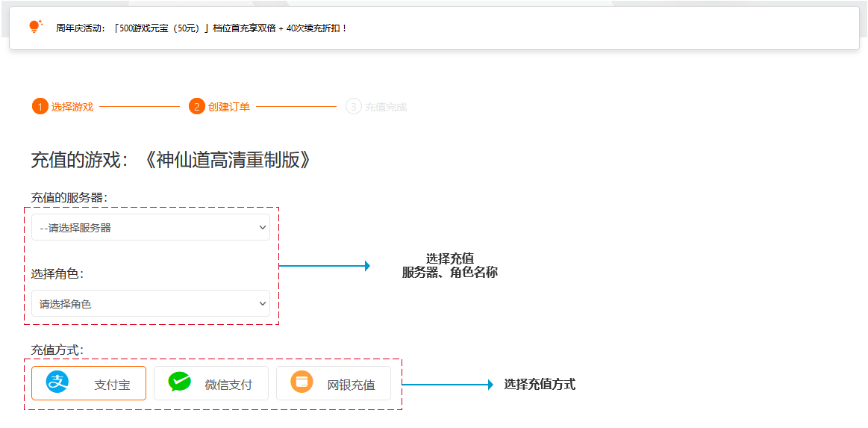
Task: Click the step 2 numbered circle
Action: [197, 107]
